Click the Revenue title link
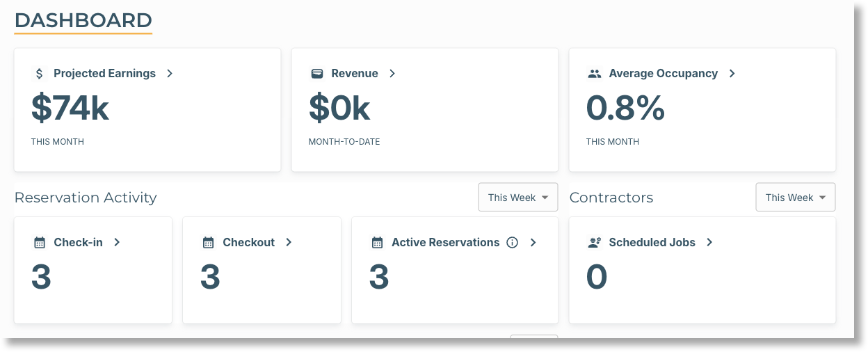 [x=355, y=74]
